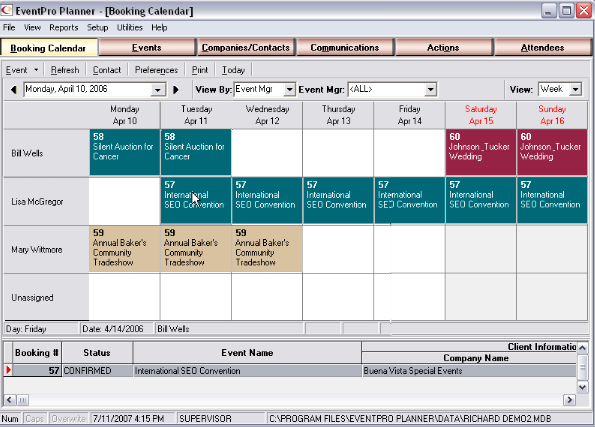Open the File menu
Screen dimensions: 595x427
pos(9,28)
